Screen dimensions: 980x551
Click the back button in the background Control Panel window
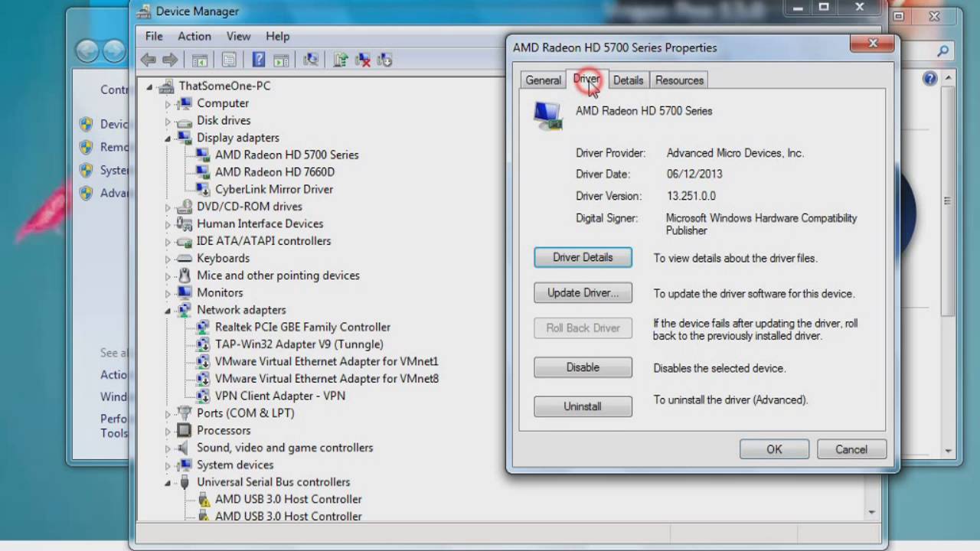[x=87, y=51]
